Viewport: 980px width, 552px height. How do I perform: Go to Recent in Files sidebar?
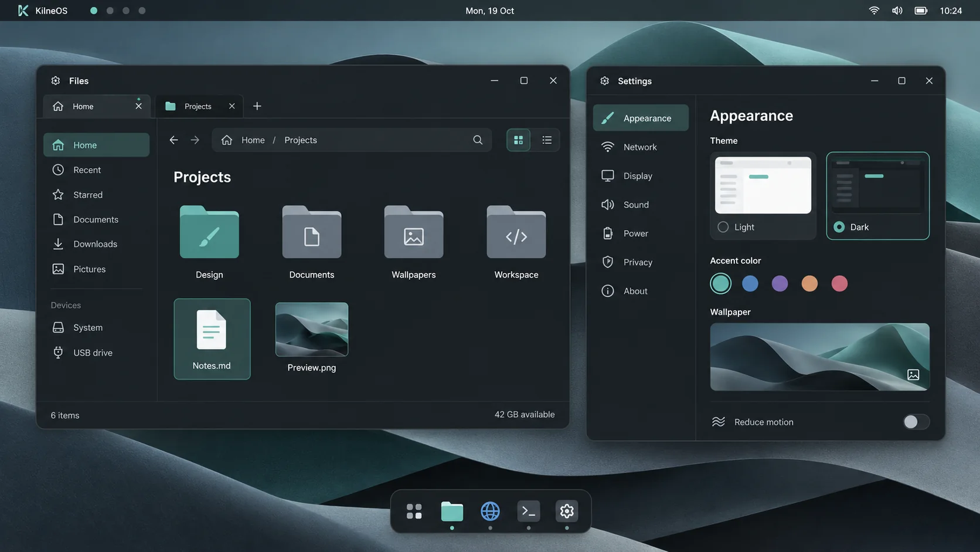(x=96, y=170)
